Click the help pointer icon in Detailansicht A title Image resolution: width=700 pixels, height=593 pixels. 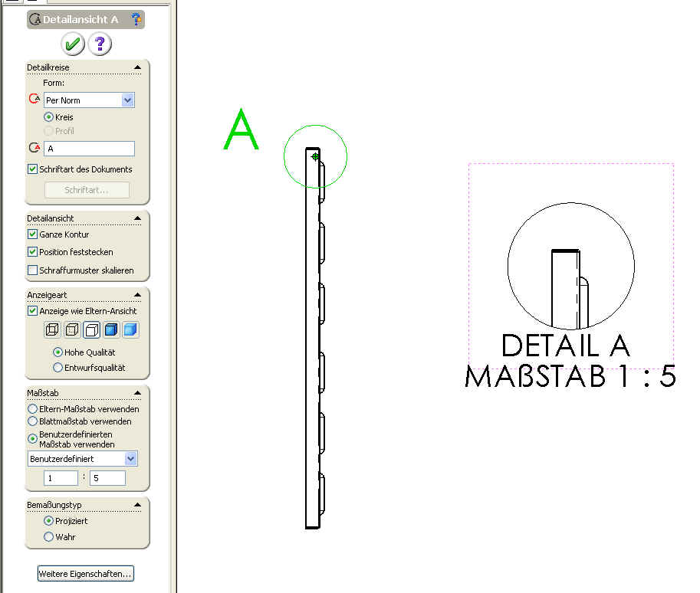pos(136,19)
